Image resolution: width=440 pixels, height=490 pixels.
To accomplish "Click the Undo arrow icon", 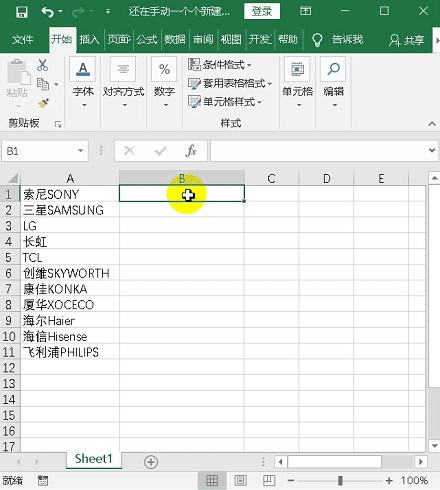I will pos(47,12).
